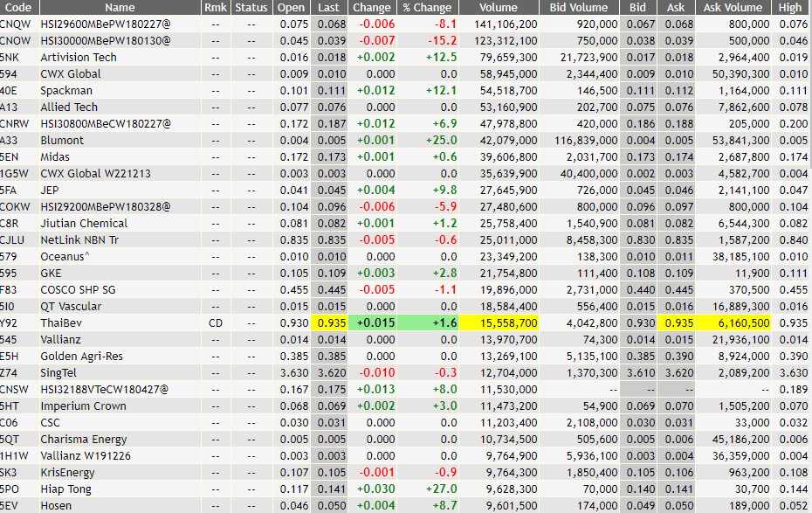Sort by Open price header

[x=291, y=7]
